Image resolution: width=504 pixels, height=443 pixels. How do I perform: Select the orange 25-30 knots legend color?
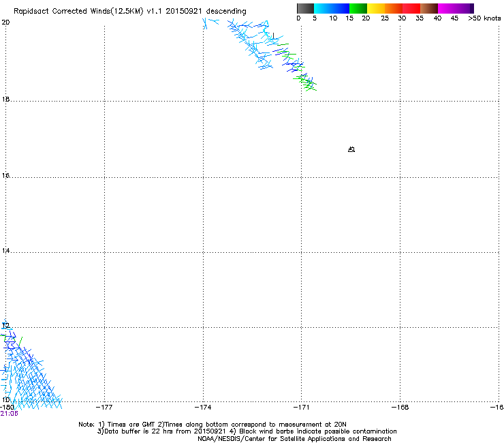click(x=394, y=8)
